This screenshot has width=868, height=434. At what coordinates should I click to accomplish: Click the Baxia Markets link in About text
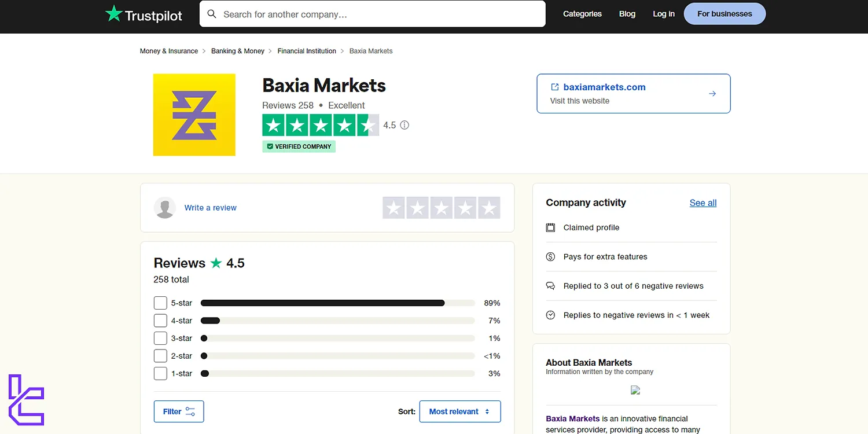coord(573,418)
